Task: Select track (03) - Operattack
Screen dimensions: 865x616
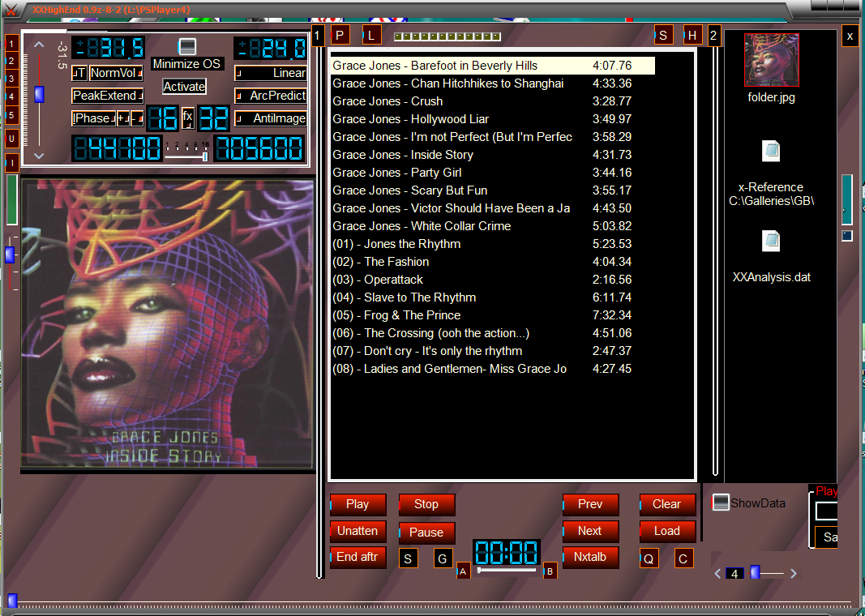Action: tap(493, 280)
